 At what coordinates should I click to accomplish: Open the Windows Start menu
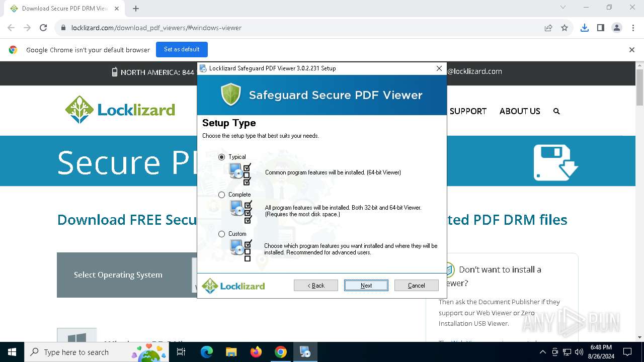12,352
